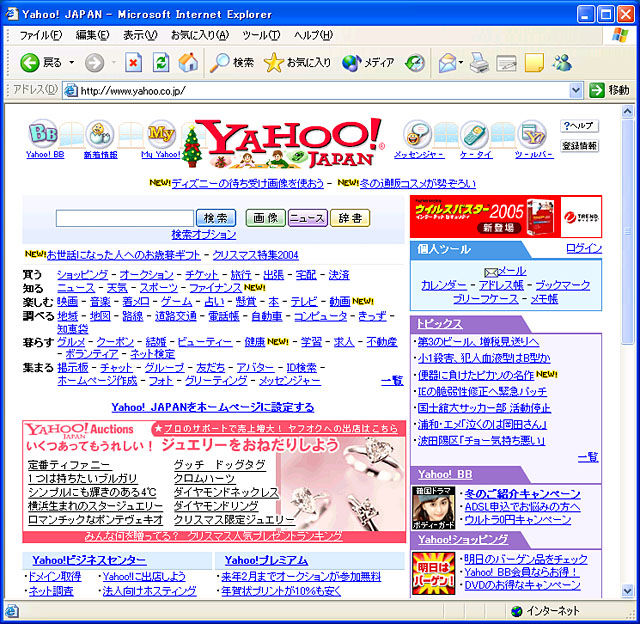This screenshot has height=624, width=640.
Task: Open the ショッピング category link
Action: pos(82,275)
